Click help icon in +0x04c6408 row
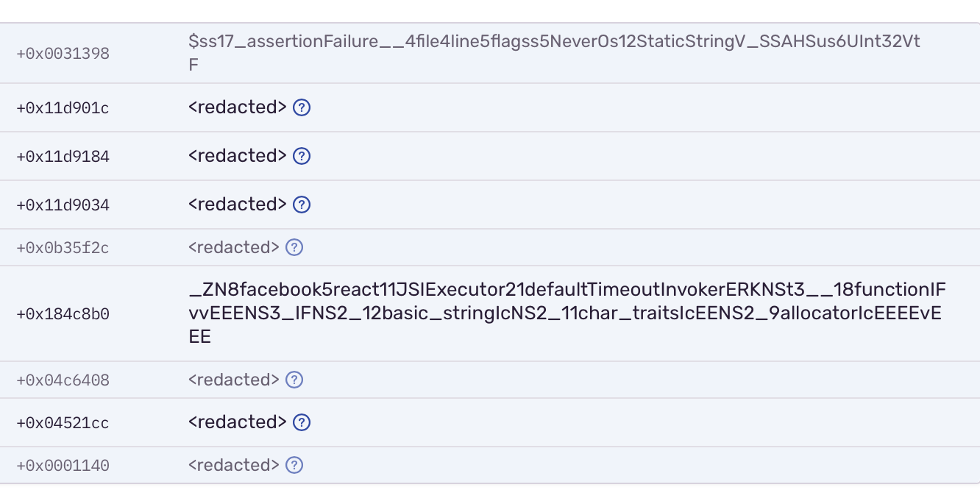980x490 pixels. click(294, 380)
